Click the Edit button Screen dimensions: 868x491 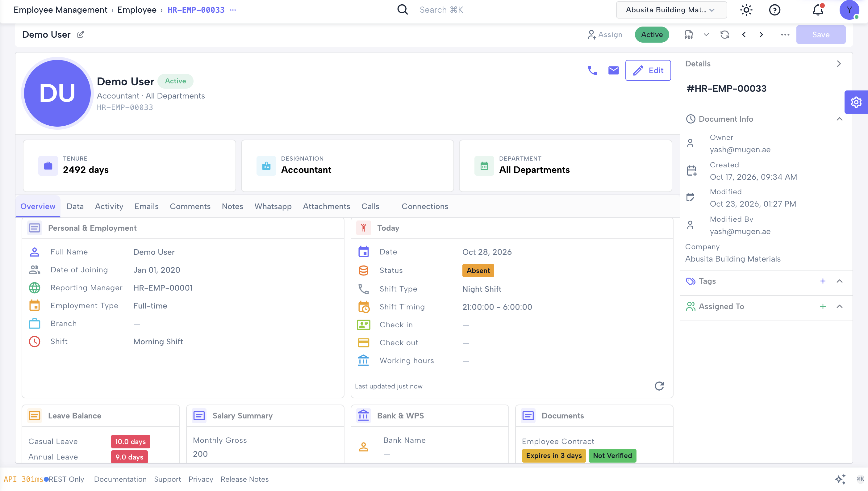pos(648,70)
